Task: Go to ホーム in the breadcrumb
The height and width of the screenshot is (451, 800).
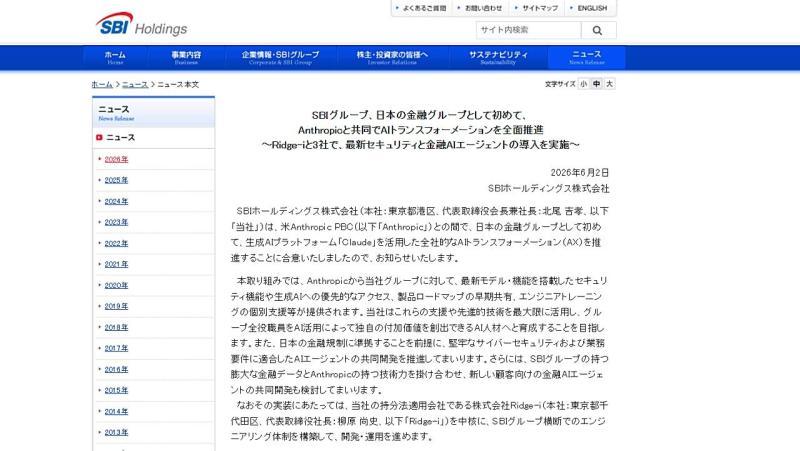Action: click(102, 85)
